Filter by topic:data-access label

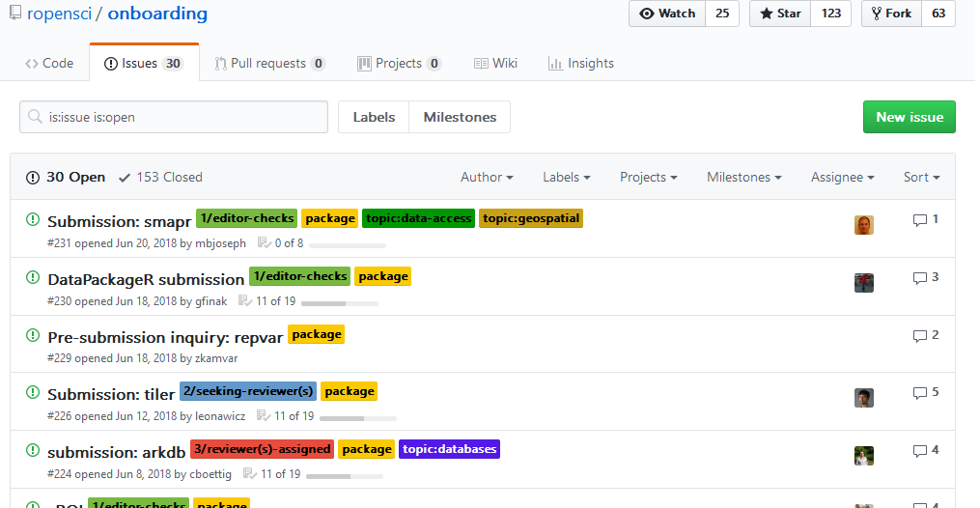point(419,218)
